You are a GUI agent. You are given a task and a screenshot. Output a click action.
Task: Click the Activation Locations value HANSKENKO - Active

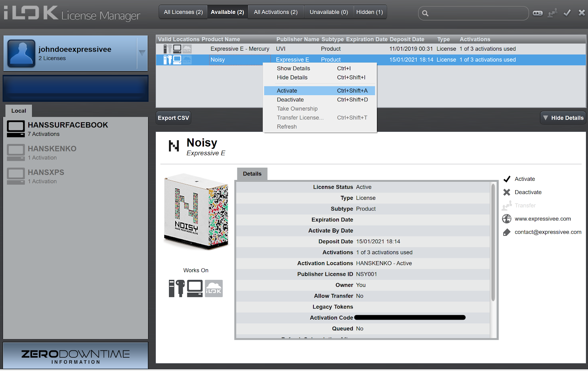pos(384,263)
